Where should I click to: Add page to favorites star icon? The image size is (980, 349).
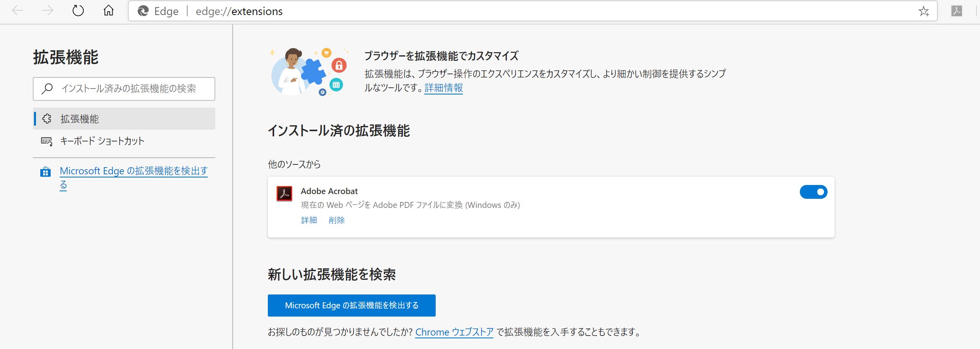[x=924, y=11]
